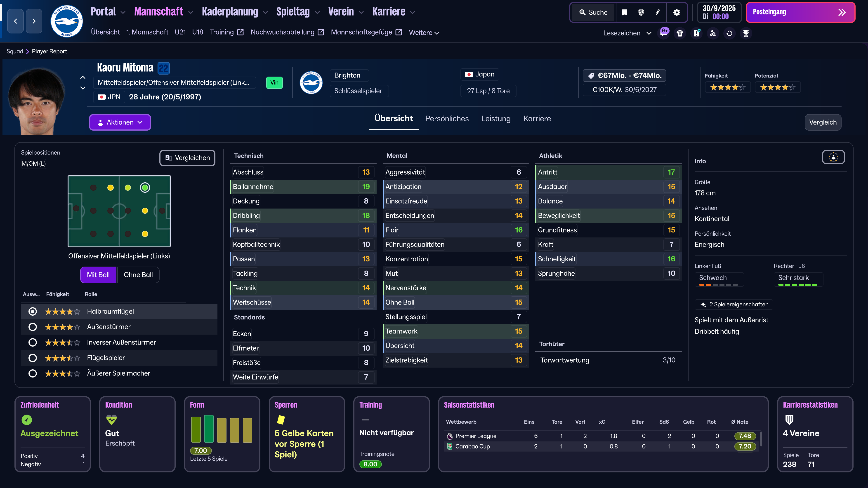
Task: Switch to the Leistung tab
Action: pos(496,119)
